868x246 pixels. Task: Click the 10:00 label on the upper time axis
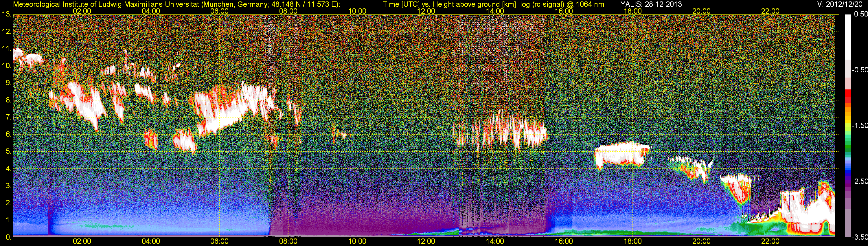point(357,11)
